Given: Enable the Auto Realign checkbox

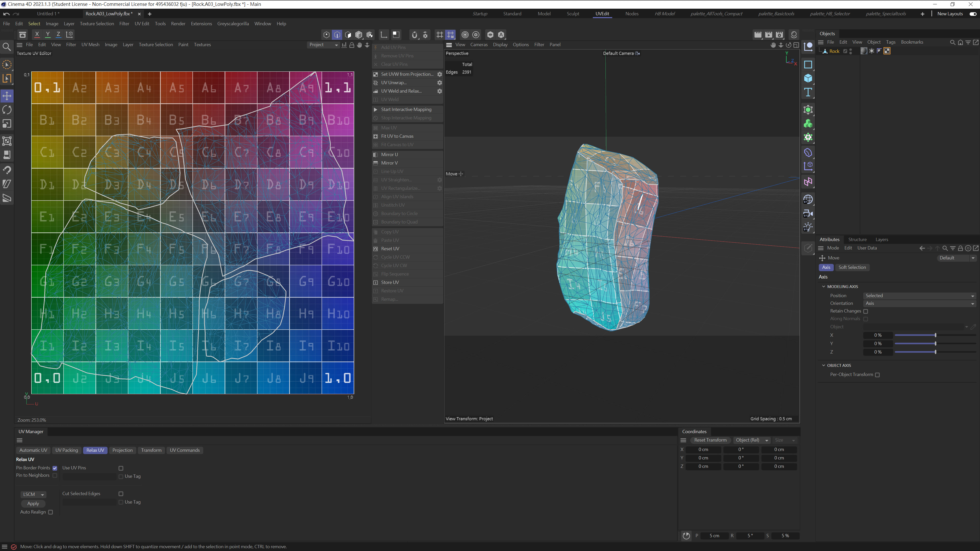Looking at the screenshot, I should [x=51, y=512].
